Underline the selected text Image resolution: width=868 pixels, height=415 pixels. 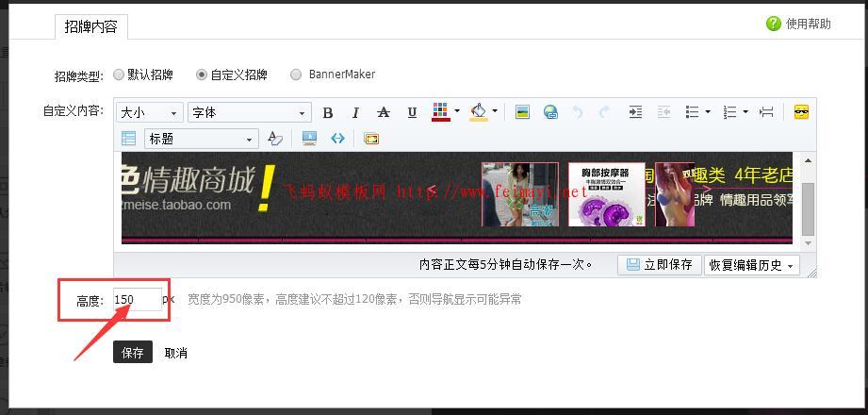point(412,112)
